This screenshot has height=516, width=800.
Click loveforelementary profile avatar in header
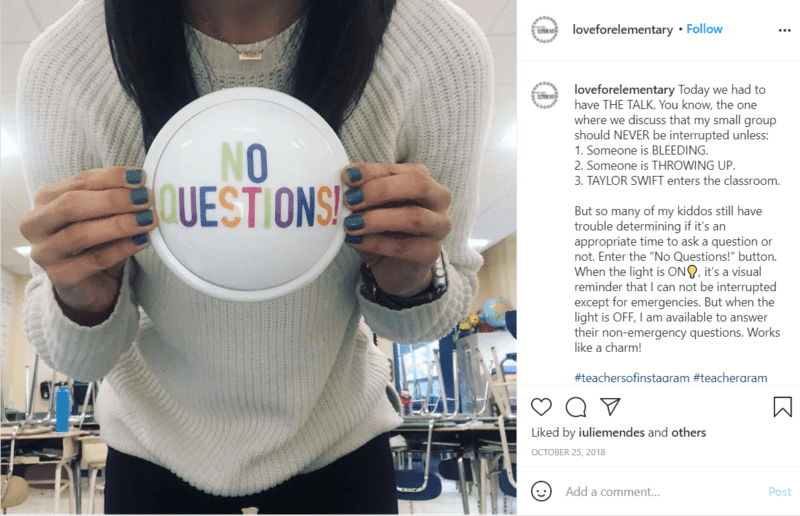544,30
